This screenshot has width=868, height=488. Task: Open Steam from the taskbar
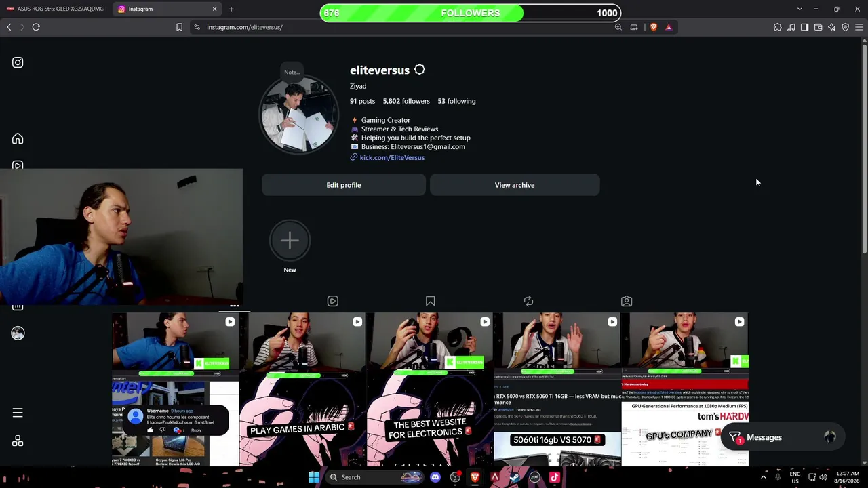515,477
